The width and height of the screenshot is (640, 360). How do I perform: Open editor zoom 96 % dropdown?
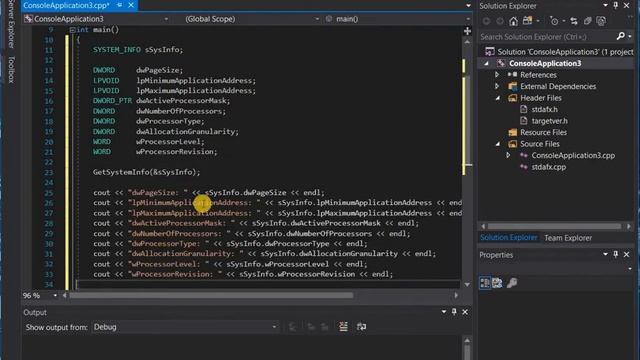pyautogui.click(x=55, y=295)
